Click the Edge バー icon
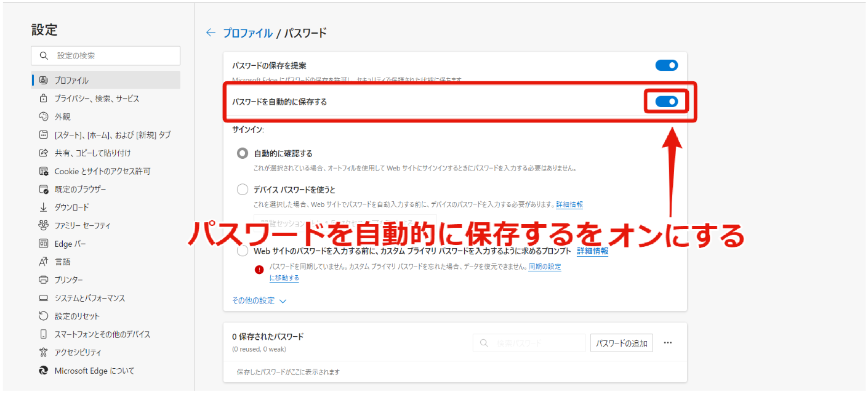 (43, 244)
